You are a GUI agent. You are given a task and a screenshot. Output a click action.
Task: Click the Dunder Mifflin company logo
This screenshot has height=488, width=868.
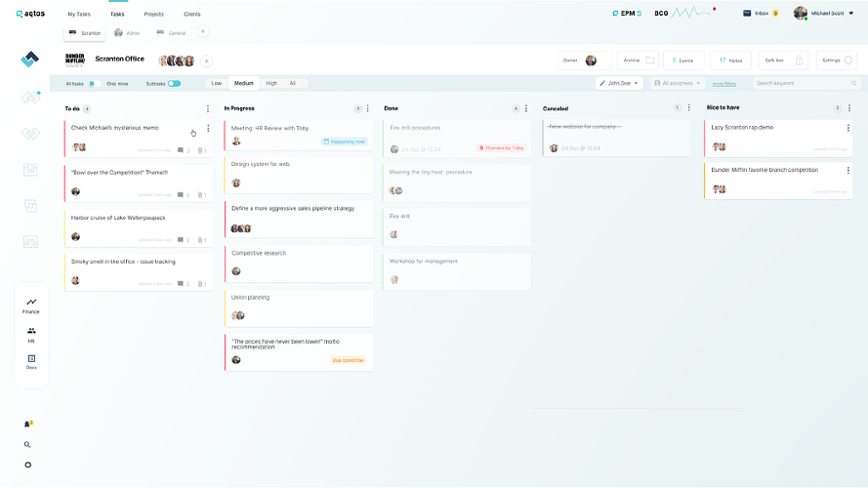point(75,60)
